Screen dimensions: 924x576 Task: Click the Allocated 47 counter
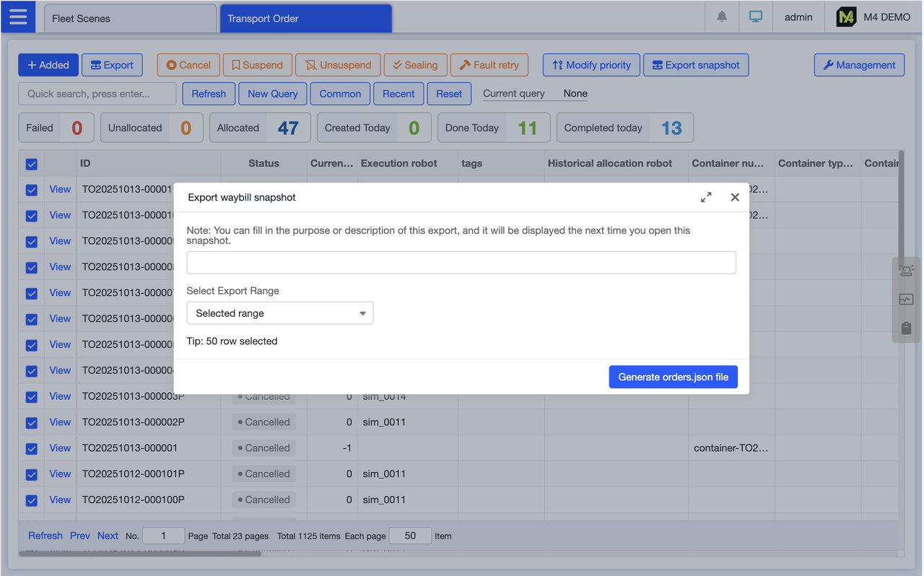pyautogui.click(x=260, y=127)
